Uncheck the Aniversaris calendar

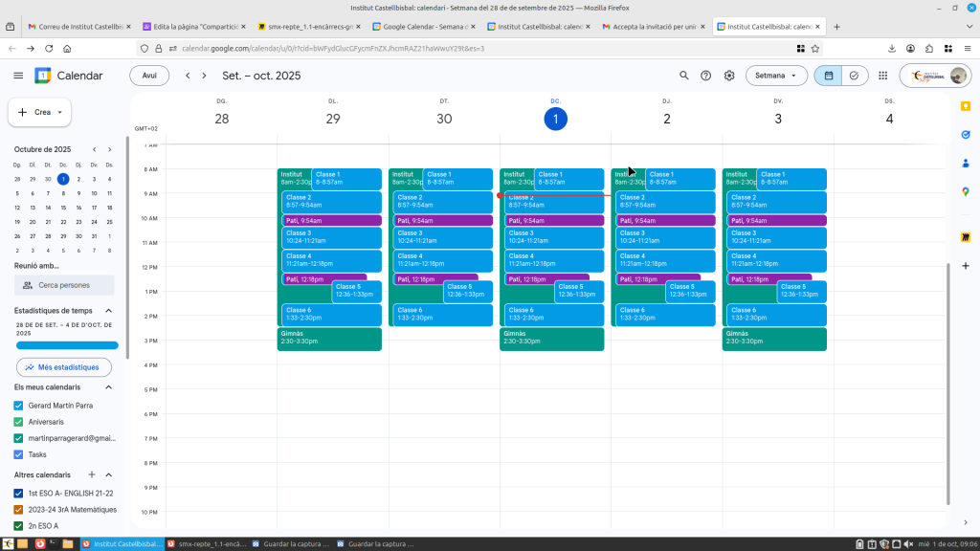click(19, 422)
